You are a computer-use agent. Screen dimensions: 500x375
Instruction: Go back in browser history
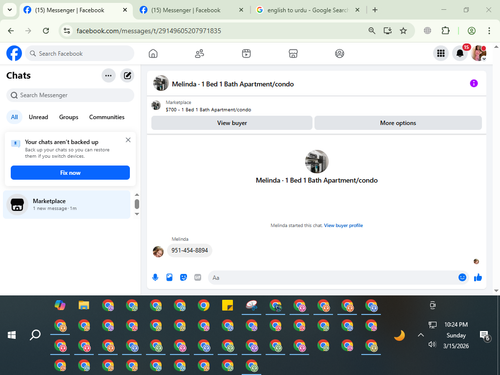[11, 31]
